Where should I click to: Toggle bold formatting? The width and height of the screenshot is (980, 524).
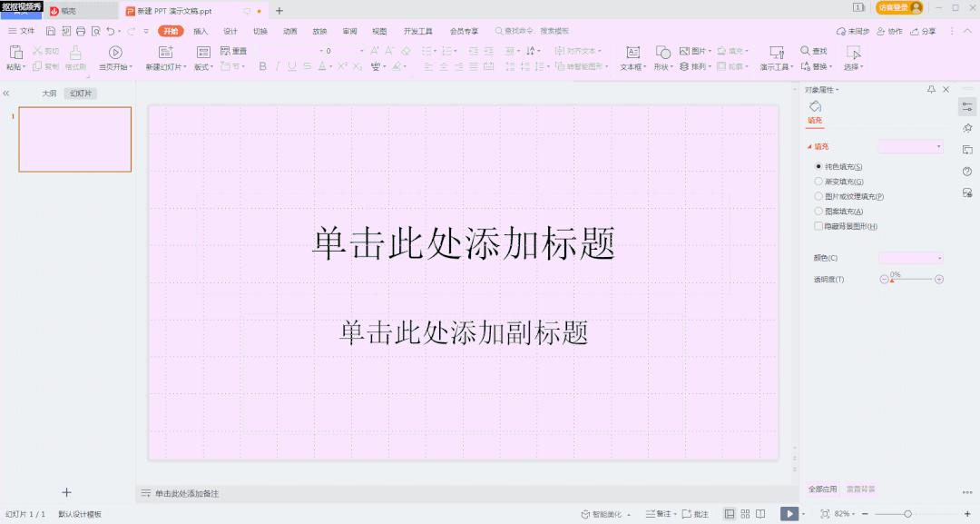point(262,66)
